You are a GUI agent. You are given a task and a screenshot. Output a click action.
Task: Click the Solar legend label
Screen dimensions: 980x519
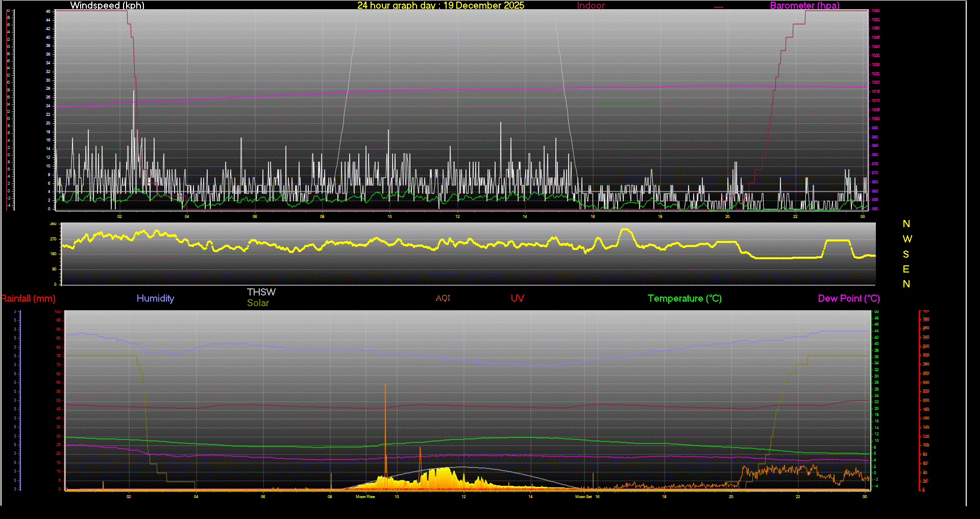click(x=258, y=303)
